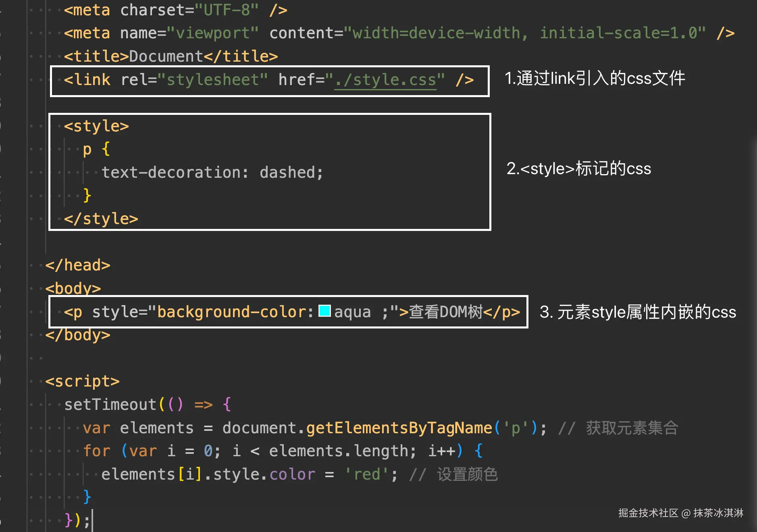Click the 元素style属性内嵌的css annotation

638,312
